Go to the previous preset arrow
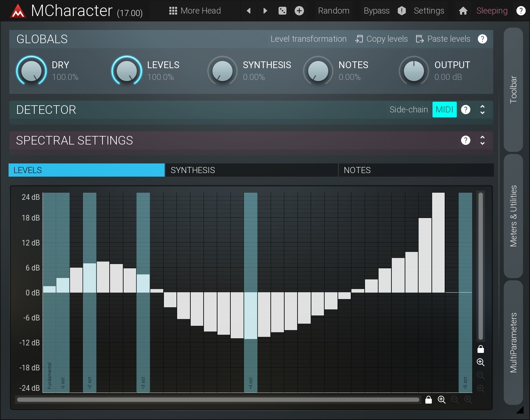Viewport: 530px width, 420px height. tap(249, 11)
